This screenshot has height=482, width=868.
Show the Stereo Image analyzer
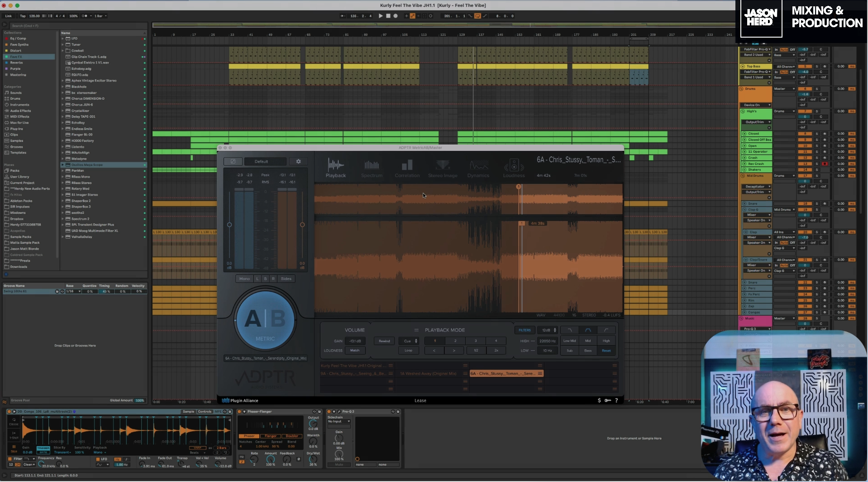[x=443, y=168]
